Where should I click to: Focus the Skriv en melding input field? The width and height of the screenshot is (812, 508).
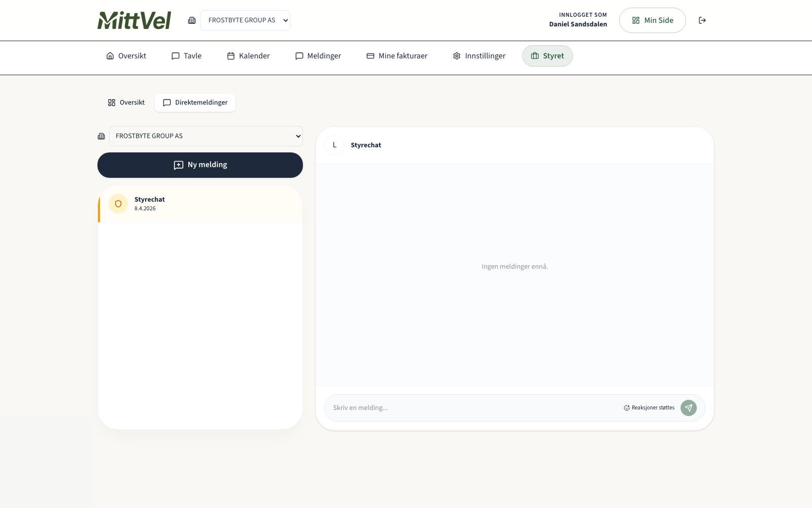pos(472,408)
